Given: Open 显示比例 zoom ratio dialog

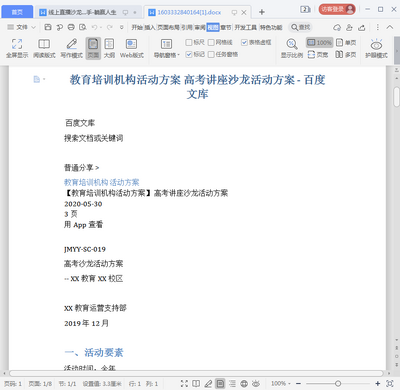Looking at the screenshot, I should pos(292,48).
